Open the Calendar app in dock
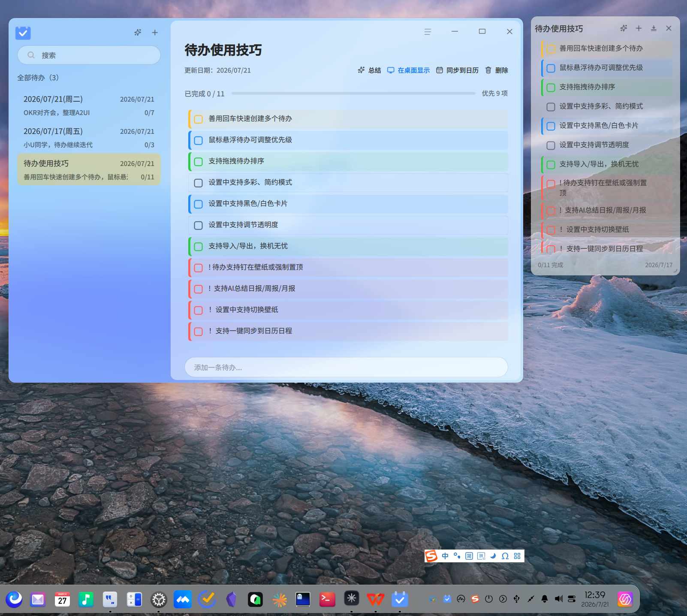This screenshot has height=616, width=687. click(62, 599)
